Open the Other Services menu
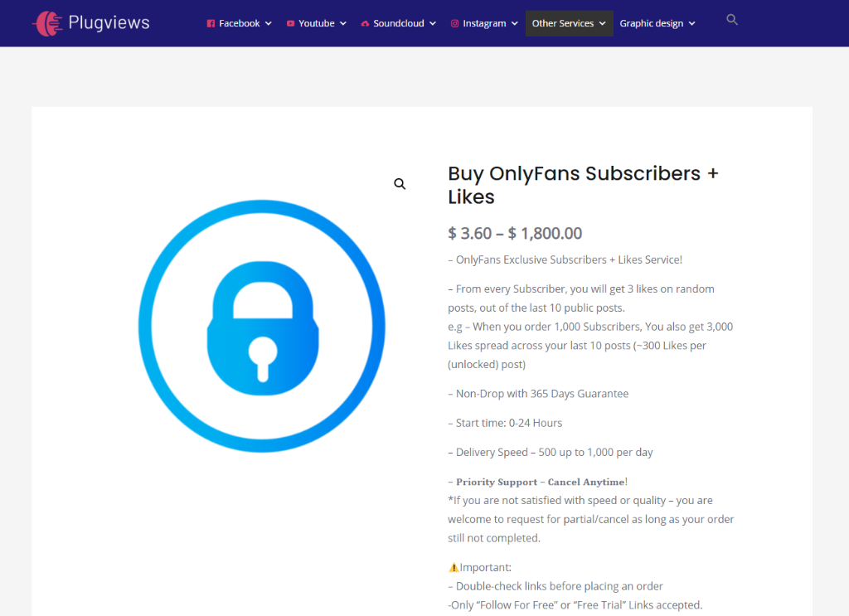The width and height of the screenshot is (849, 616). [569, 23]
